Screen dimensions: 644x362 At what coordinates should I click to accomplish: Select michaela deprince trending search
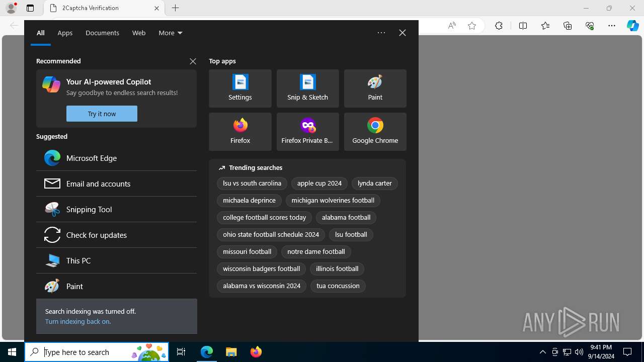[249, 201]
